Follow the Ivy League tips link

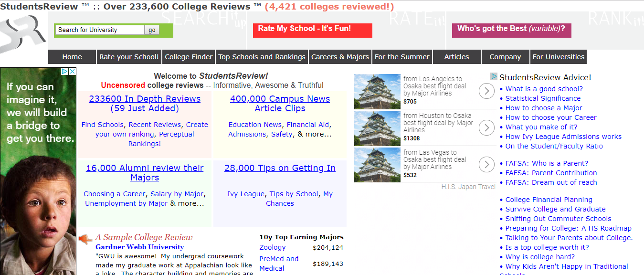coord(245,194)
